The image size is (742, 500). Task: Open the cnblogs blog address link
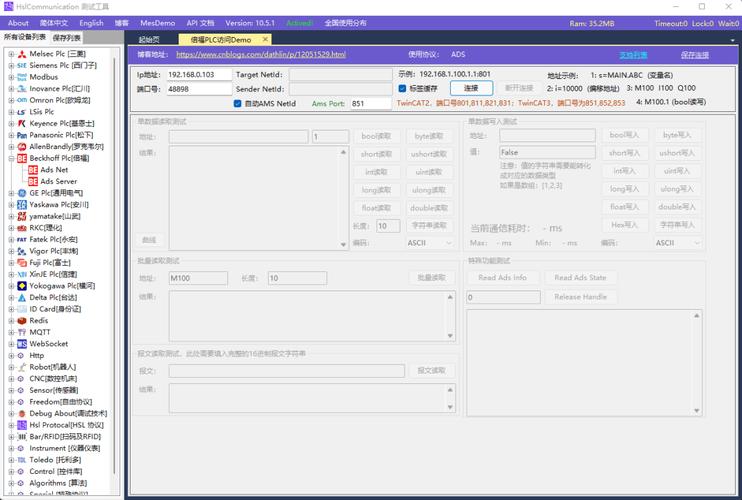(261, 54)
